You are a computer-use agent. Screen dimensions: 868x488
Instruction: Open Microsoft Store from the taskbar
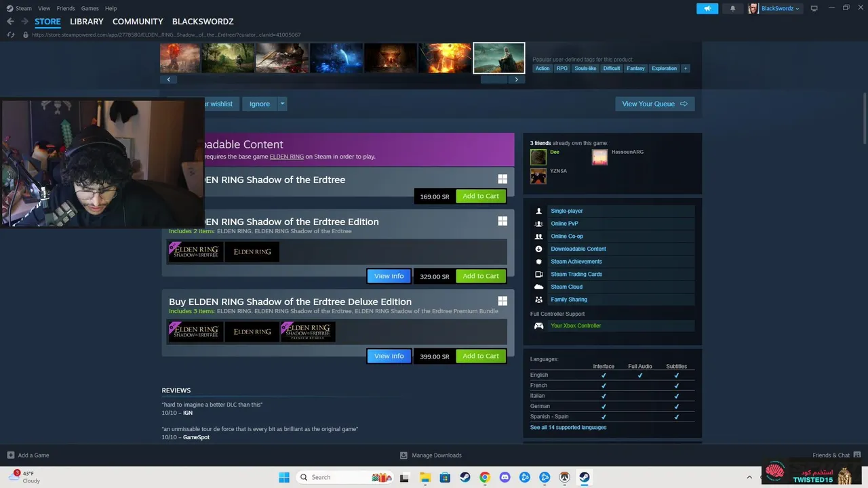click(x=445, y=477)
